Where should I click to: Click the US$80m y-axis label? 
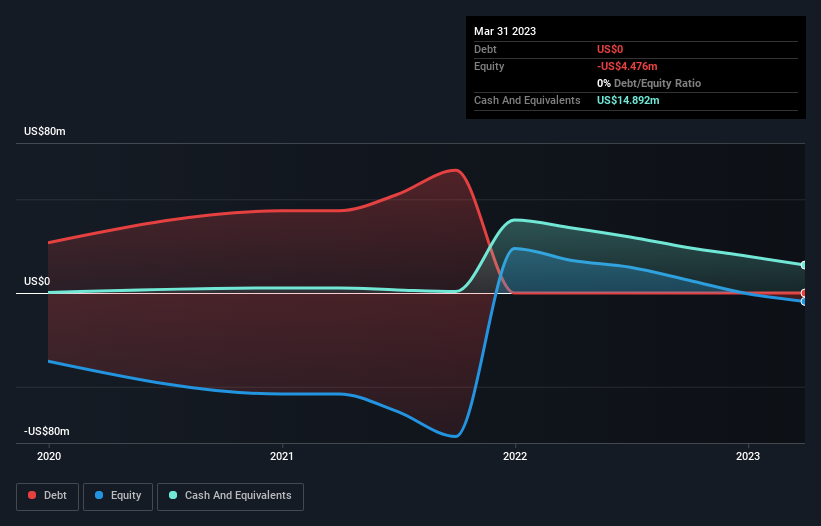tap(45, 131)
